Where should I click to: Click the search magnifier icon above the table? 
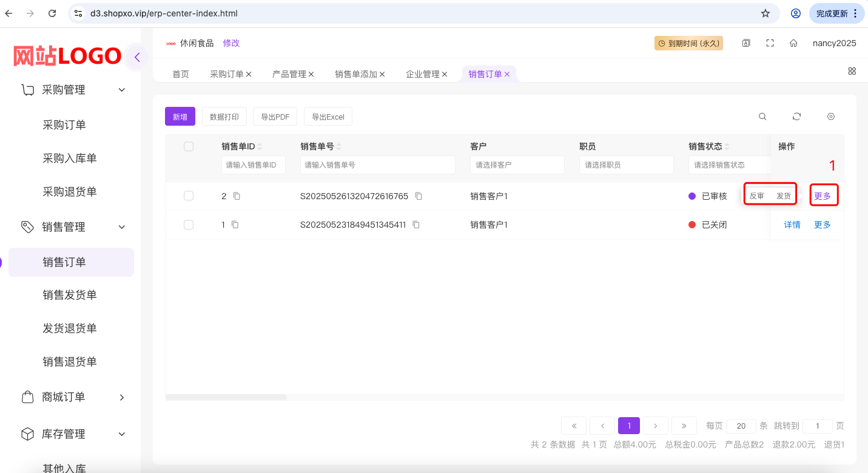tap(762, 117)
